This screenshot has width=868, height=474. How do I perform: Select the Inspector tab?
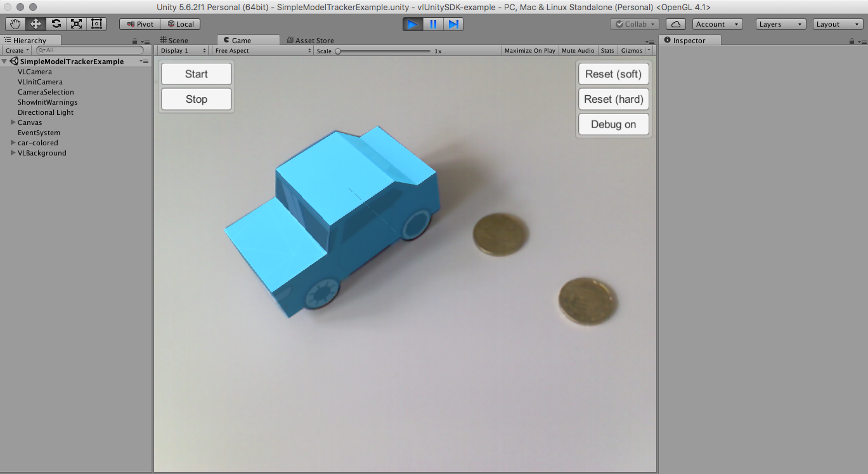coord(690,40)
